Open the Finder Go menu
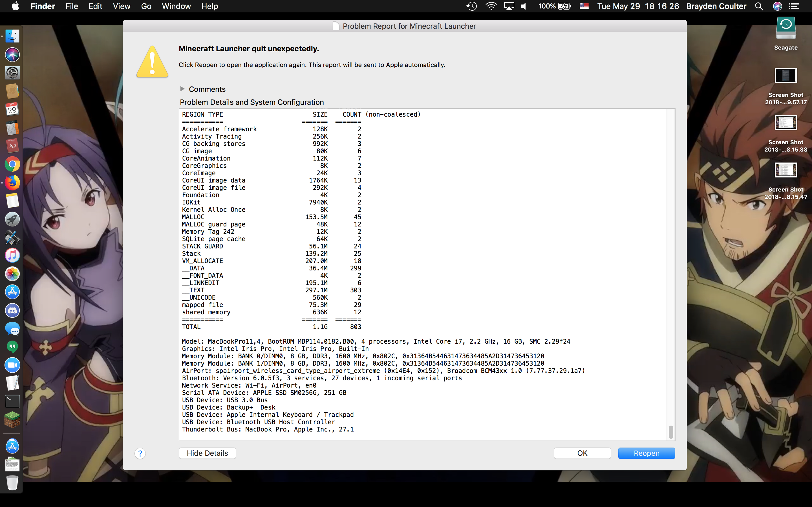 (146, 6)
